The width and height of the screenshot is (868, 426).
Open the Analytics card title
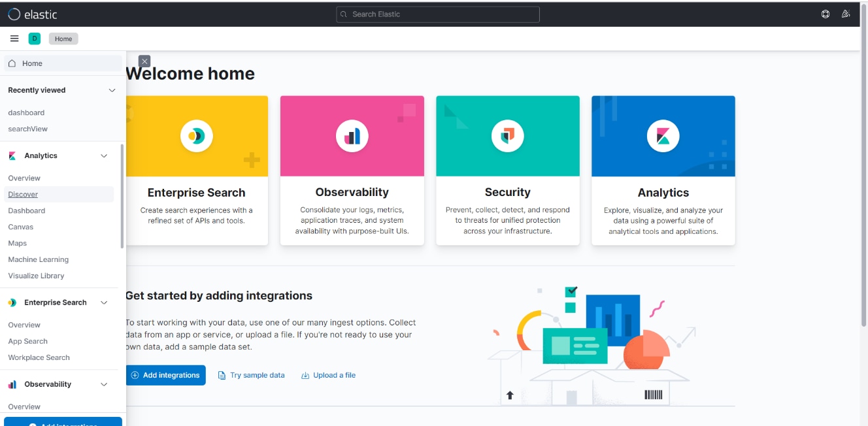pos(663,193)
